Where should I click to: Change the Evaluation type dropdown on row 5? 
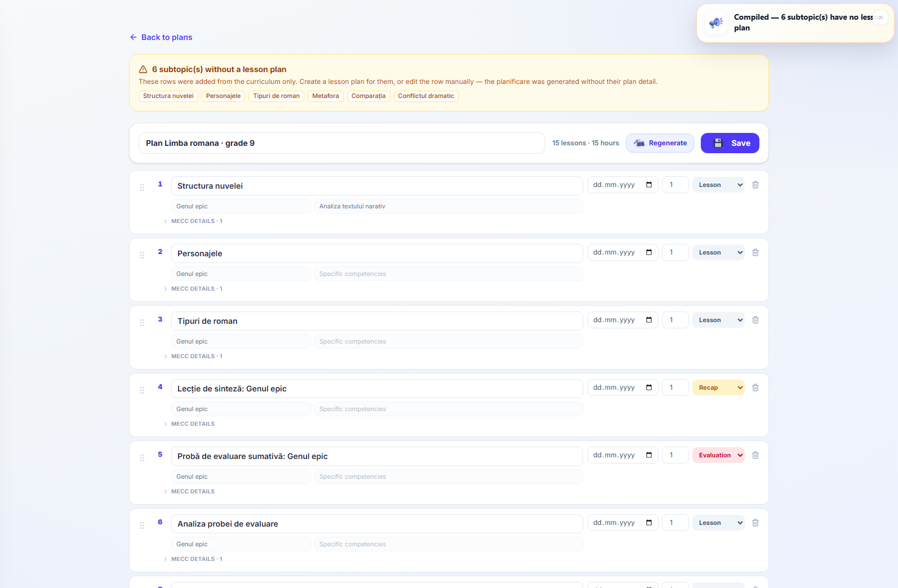718,455
